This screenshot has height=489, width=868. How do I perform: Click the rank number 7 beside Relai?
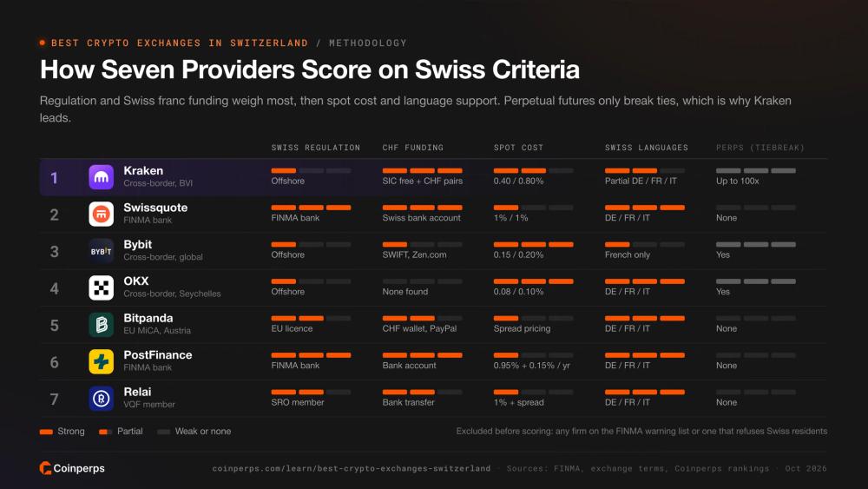coord(54,399)
